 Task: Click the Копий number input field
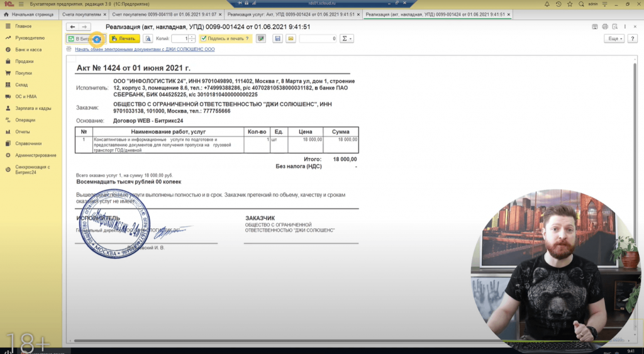180,38
